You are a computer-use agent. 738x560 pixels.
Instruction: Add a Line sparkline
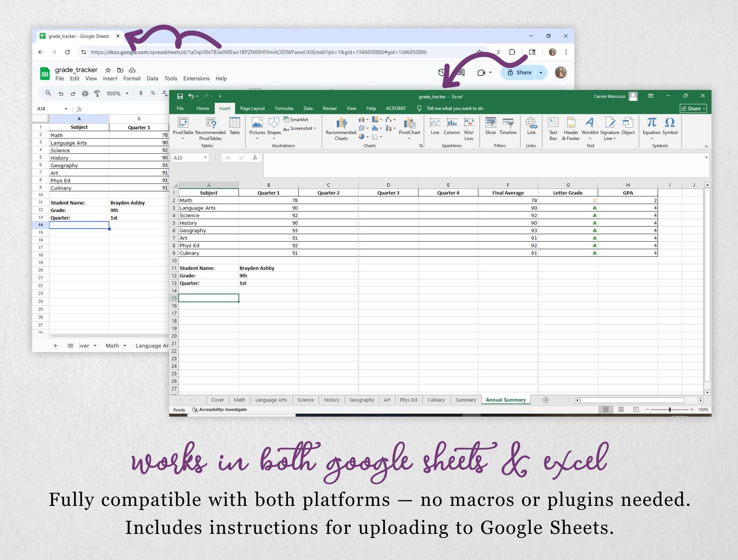pos(435,126)
